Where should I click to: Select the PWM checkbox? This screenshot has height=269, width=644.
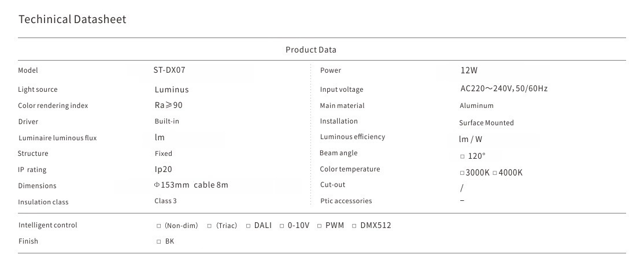pyautogui.click(x=319, y=226)
